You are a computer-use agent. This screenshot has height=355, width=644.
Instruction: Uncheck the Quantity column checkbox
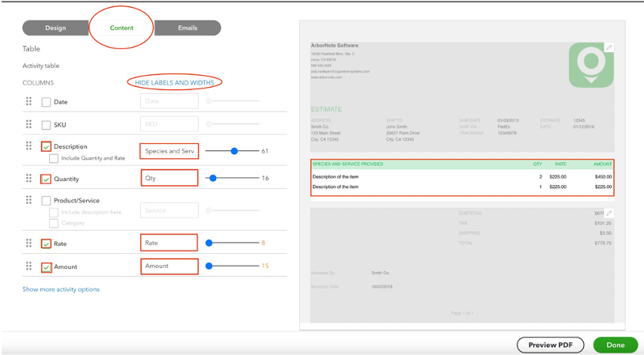click(x=46, y=179)
